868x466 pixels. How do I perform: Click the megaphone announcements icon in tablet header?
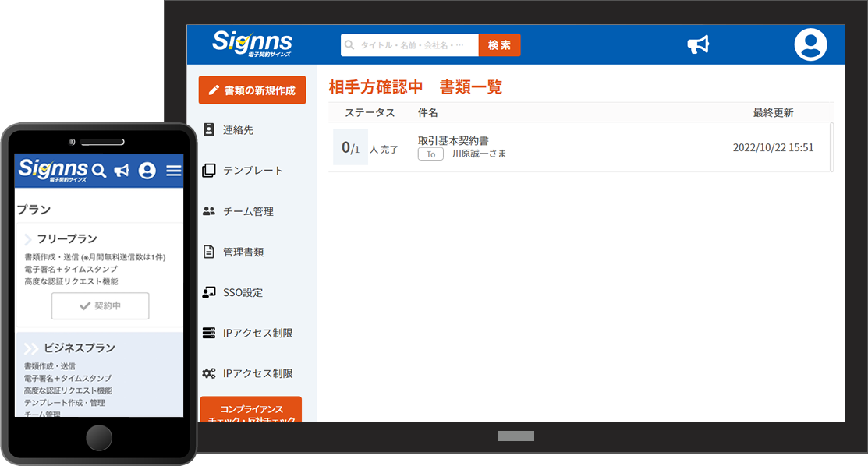[698, 45]
